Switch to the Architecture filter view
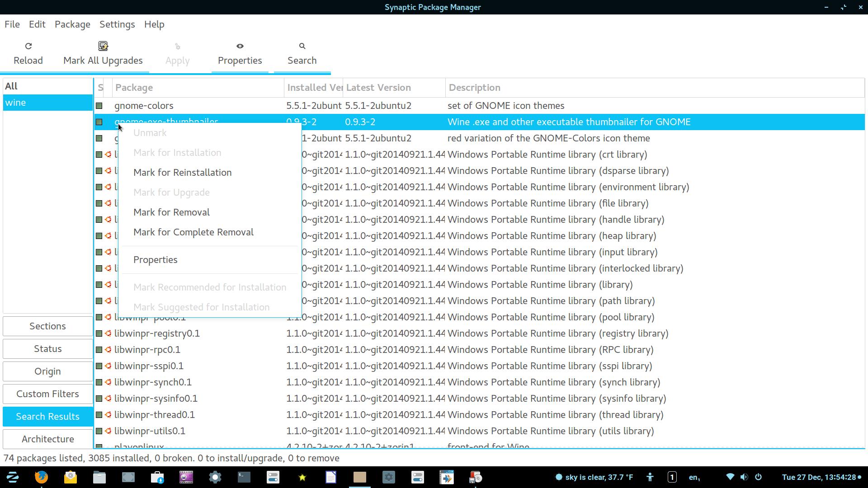This screenshot has height=488, width=868. pos(47,439)
